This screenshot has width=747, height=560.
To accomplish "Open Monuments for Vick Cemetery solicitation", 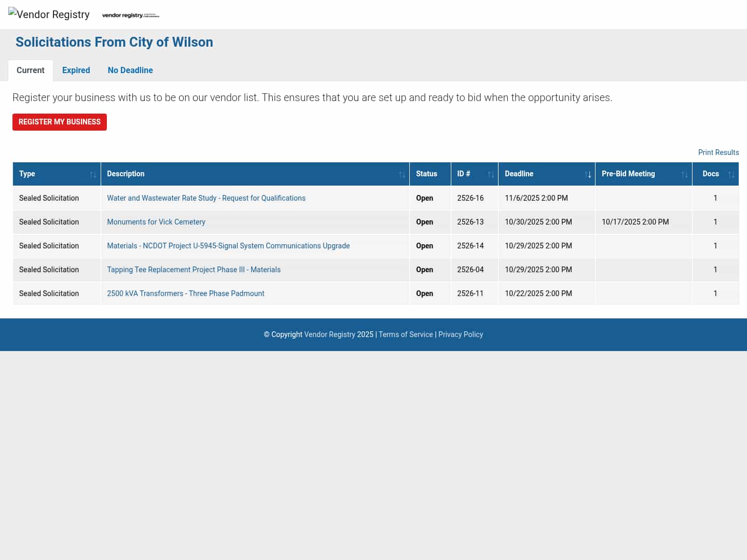I will [x=156, y=222].
